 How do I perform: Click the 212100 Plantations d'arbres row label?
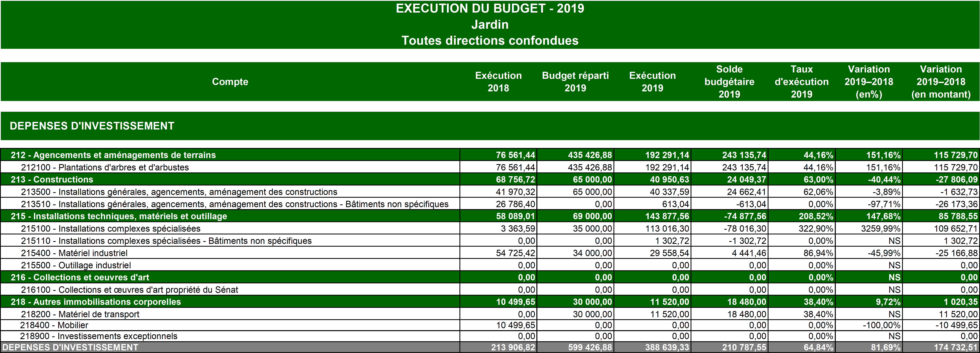[105, 167]
